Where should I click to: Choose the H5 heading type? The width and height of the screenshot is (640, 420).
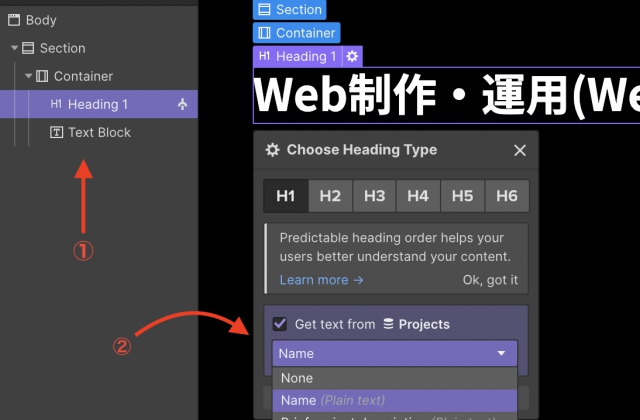(462, 196)
